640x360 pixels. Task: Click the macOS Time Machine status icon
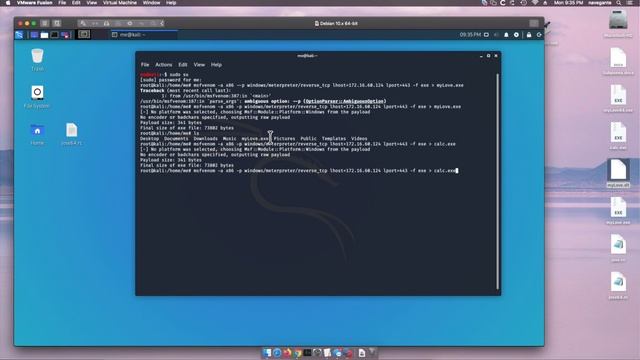point(524,3)
